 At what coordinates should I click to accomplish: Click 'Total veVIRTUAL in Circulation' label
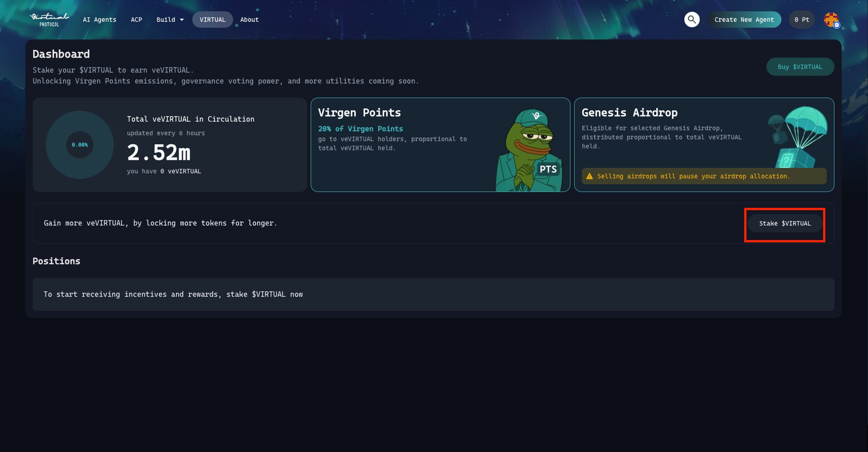(x=190, y=119)
